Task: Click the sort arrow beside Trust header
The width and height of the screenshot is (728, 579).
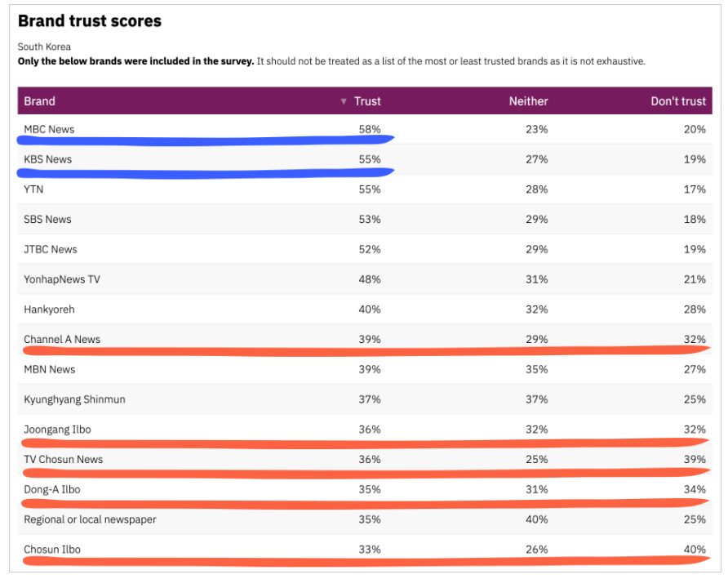Action: (344, 101)
